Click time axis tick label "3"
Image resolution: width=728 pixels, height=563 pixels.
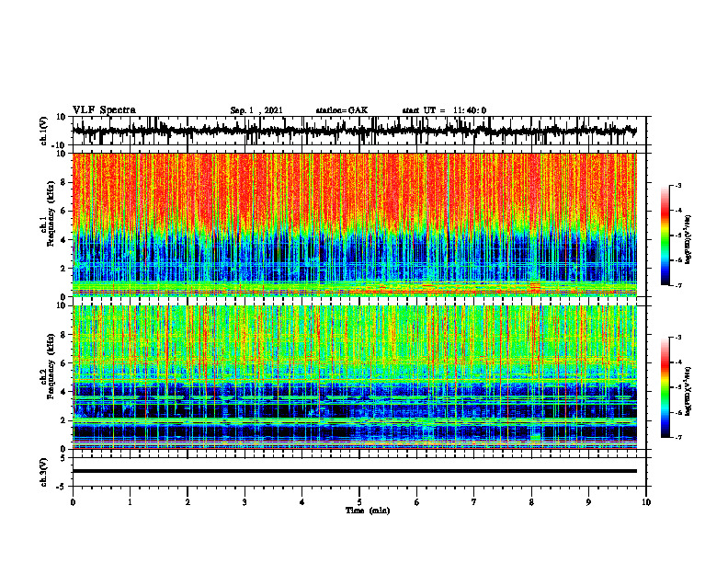pos(245,502)
